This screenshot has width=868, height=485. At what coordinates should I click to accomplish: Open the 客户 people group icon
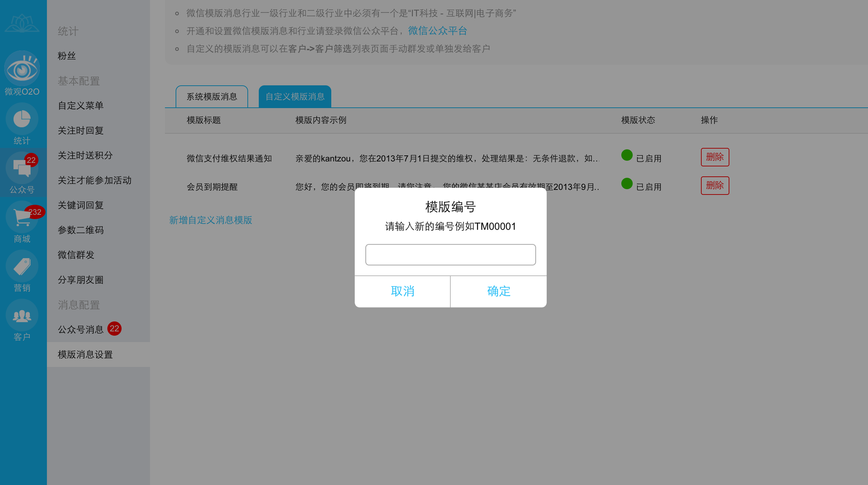pyautogui.click(x=22, y=315)
